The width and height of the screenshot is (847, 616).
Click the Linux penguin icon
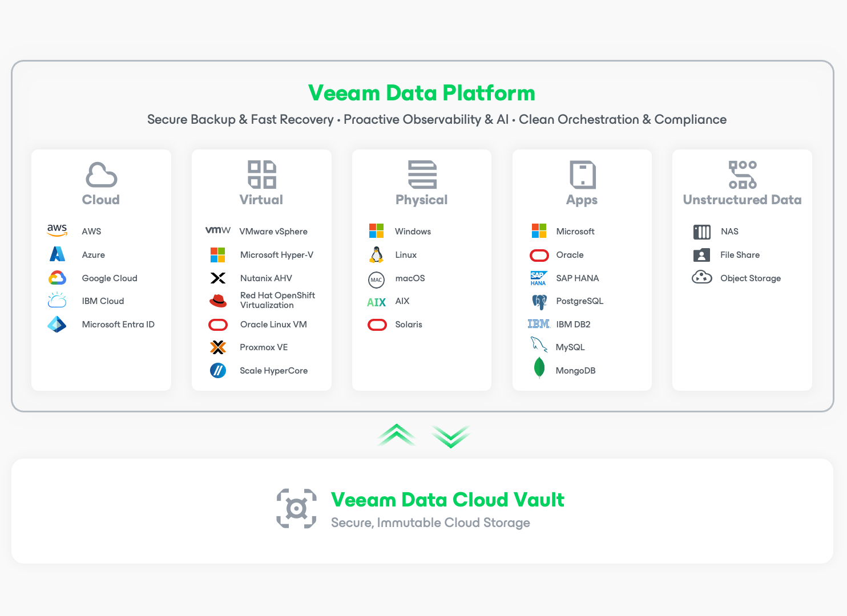point(376,254)
